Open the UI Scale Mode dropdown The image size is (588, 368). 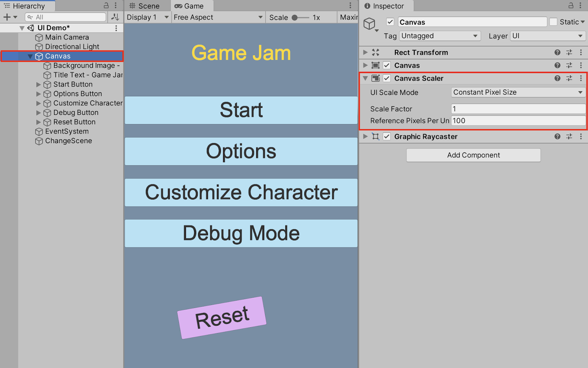[x=518, y=92]
